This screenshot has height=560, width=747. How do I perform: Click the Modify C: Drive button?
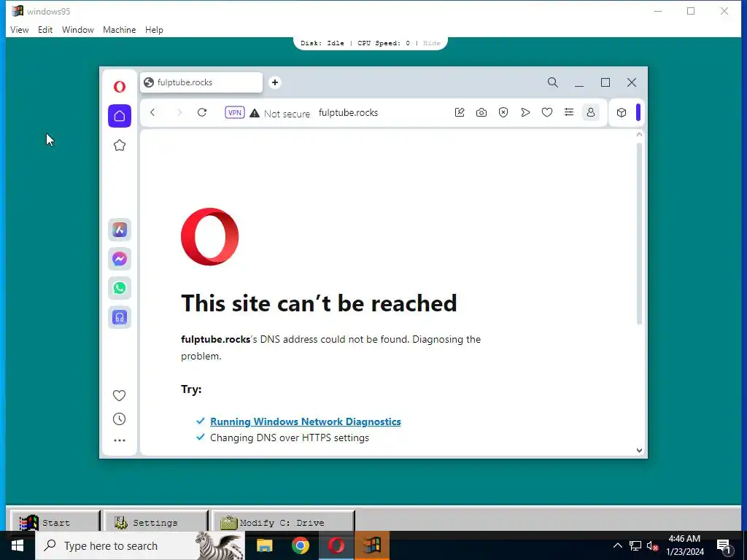[x=284, y=521]
